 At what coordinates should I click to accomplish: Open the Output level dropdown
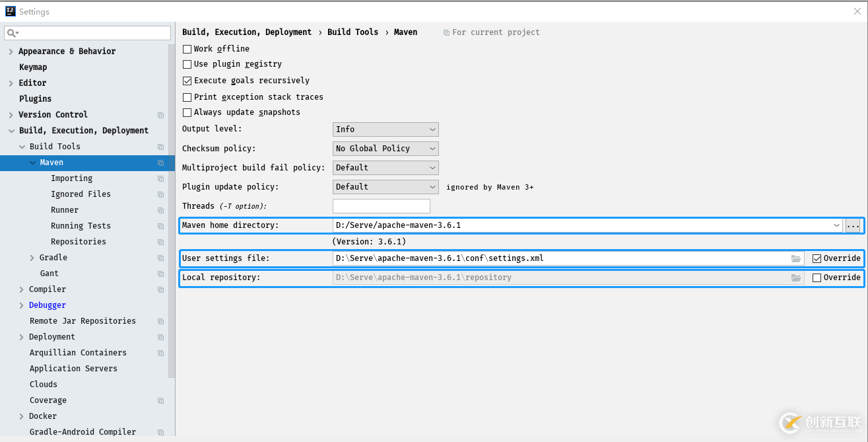coord(385,129)
